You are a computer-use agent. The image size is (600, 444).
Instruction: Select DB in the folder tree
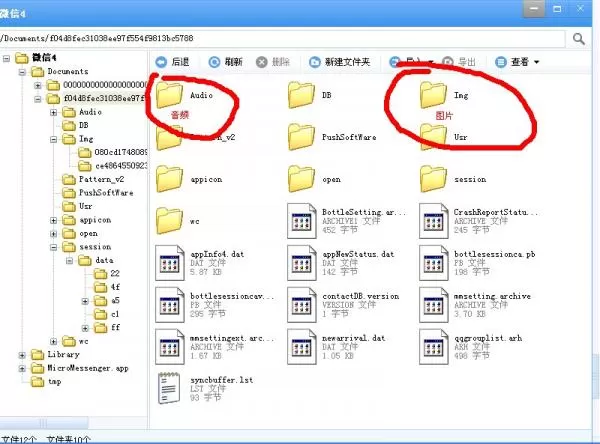(76, 125)
